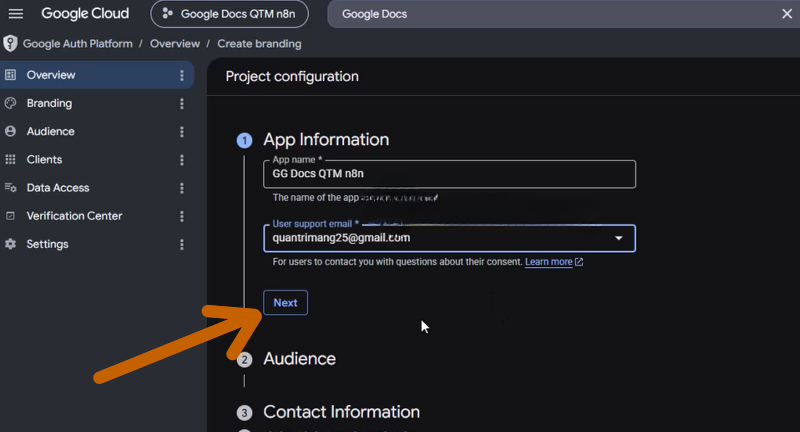Open the three-dot menu for Branding
This screenshot has height=432, width=800.
pos(182,104)
